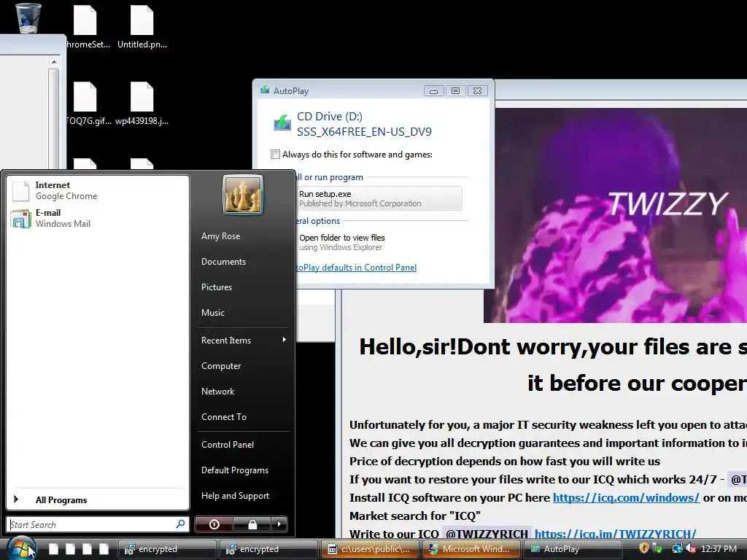Check Always do this for software and games

click(275, 155)
